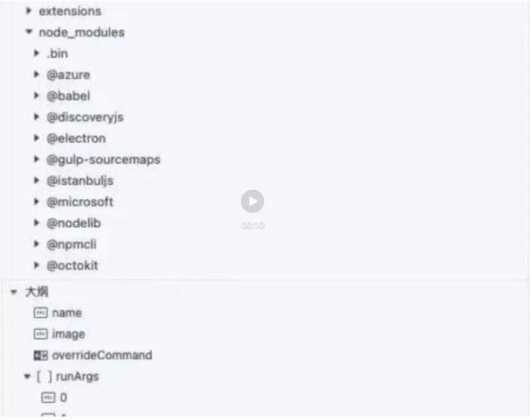Image resolution: width=532 pixels, height=420 pixels.
Task: Expand the @istanbuljs folder arrow
Action: coord(36,181)
